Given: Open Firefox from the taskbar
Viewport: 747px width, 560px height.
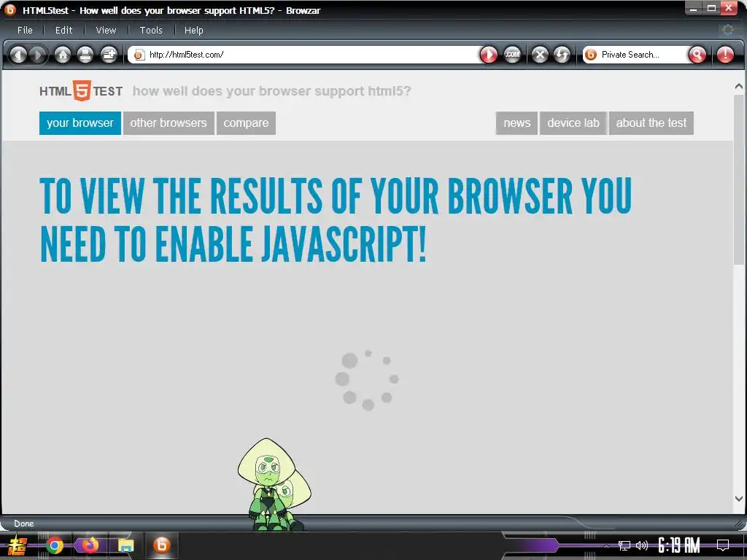Looking at the screenshot, I should click(x=90, y=545).
